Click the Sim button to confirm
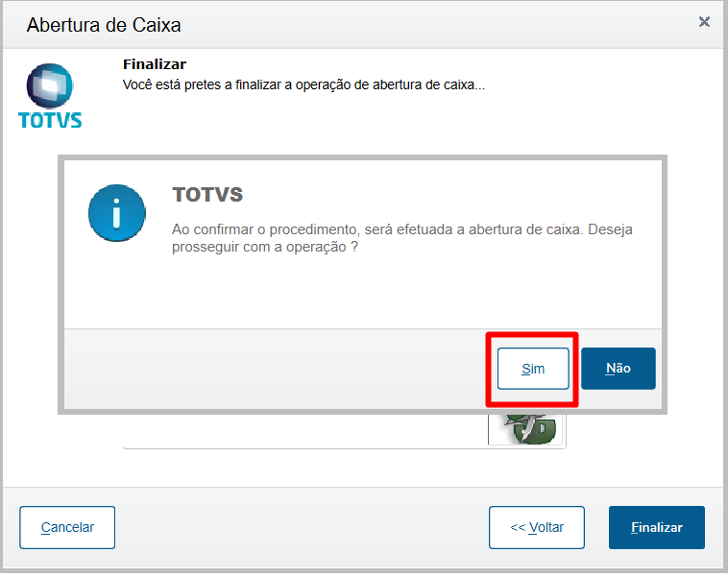Screen dimensions: 728x577 tap(533, 369)
